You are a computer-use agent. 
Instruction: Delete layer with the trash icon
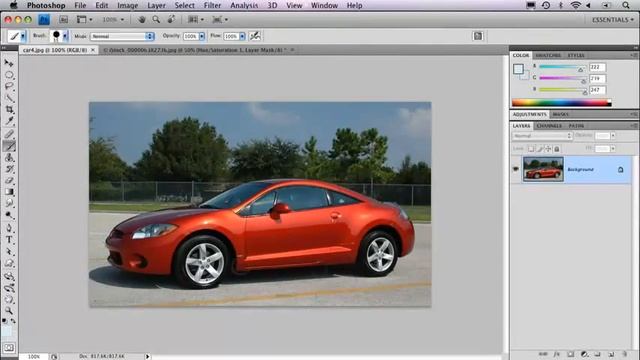tap(625, 354)
